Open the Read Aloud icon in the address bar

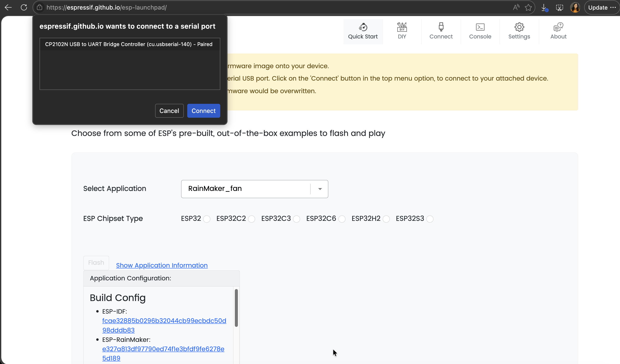[516, 8]
